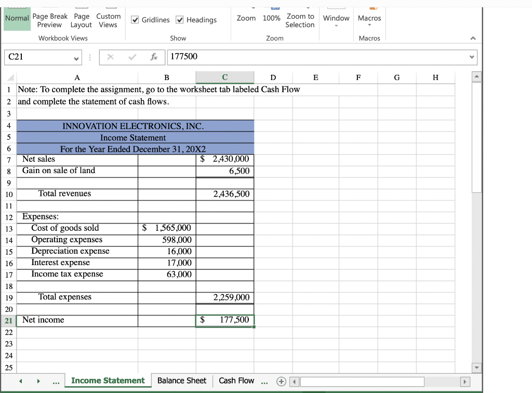Click the Insert Function fx icon
Viewport: 532px width, 393px height.
pyautogui.click(x=154, y=57)
